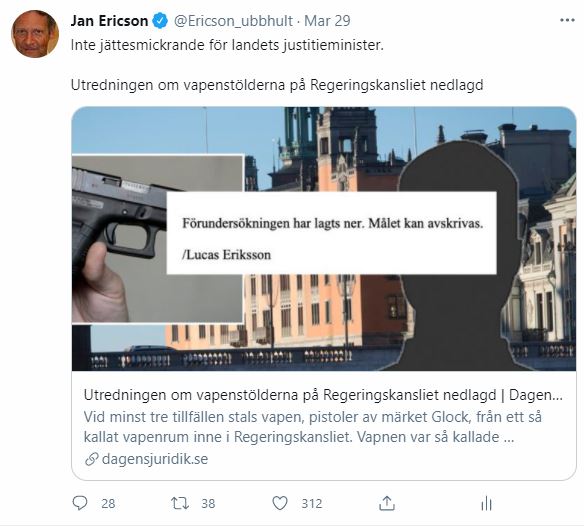Click the like count 312
This screenshot has width=584, height=528.
311,503
